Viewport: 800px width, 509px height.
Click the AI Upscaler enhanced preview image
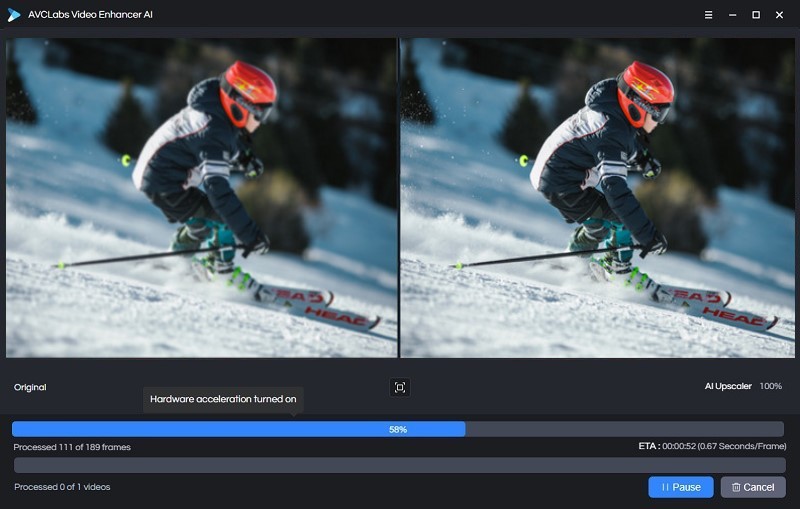[x=597, y=198]
